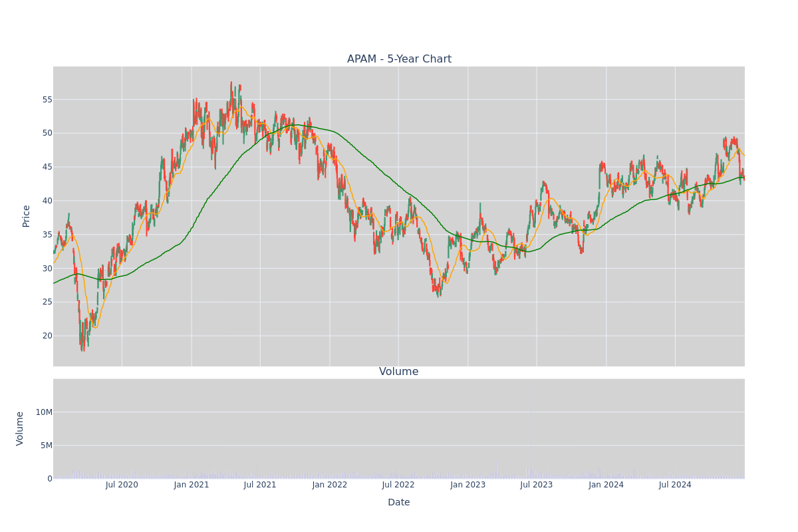Click the tallest volume spike near Jul 2023

point(531,430)
